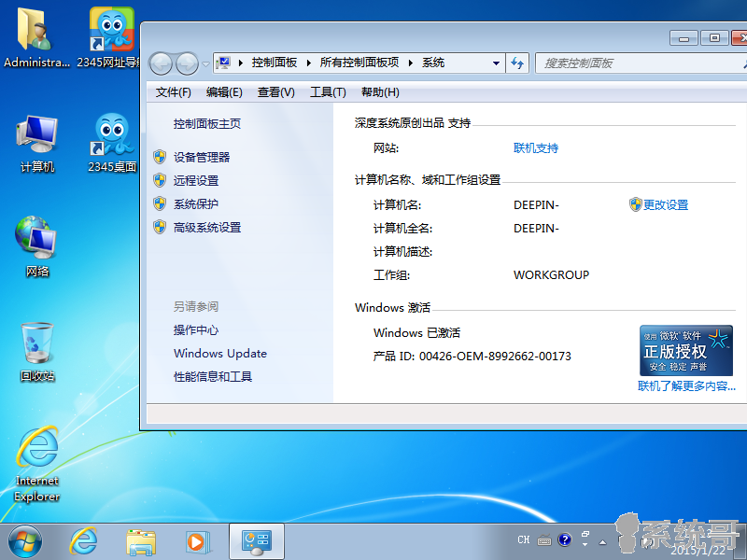Click the Windows 已激活 status text
The height and width of the screenshot is (560, 747).
pos(416,333)
